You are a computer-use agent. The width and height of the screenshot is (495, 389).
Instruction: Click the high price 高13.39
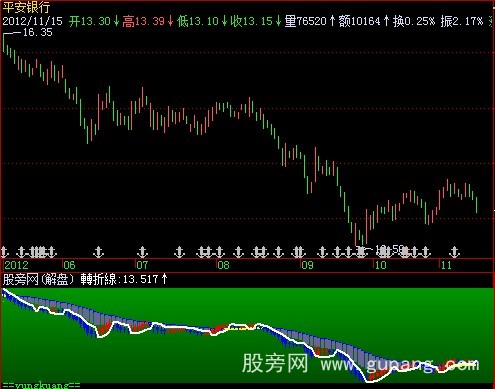tap(143, 22)
